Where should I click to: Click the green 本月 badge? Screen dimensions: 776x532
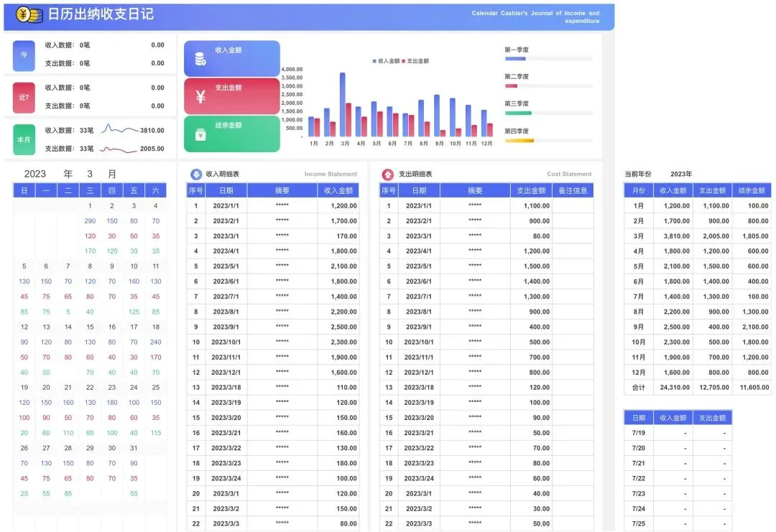(x=24, y=140)
